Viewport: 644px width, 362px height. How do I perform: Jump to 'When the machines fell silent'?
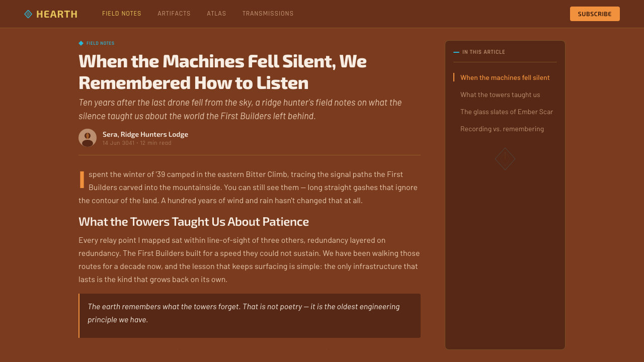[505, 77]
